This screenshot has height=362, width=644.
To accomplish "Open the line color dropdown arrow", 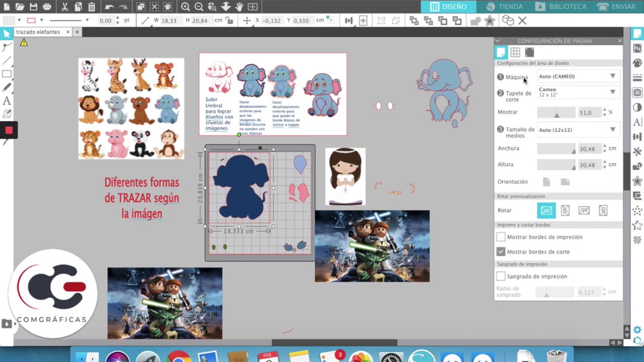I will click(42, 21).
